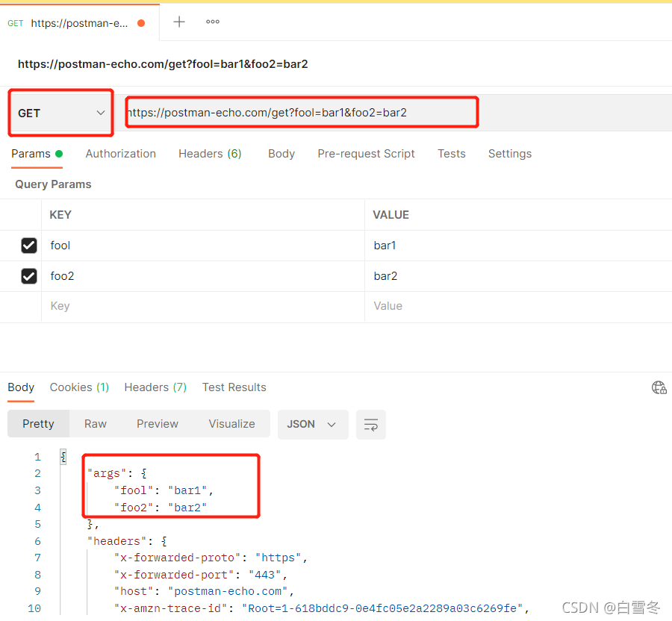Image resolution: width=672 pixels, height=621 pixels.
Task: Open a new request tab with plus icon
Action: point(178,22)
